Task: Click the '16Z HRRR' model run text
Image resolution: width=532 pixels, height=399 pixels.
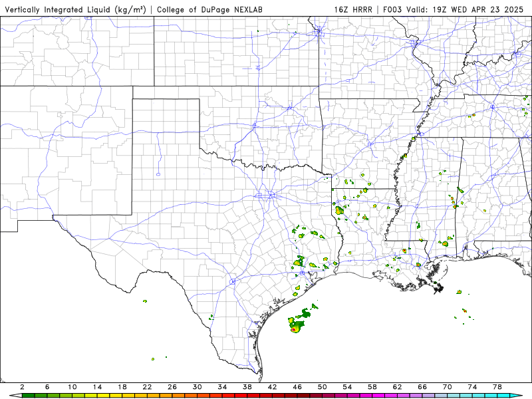Action: point(353,9)
